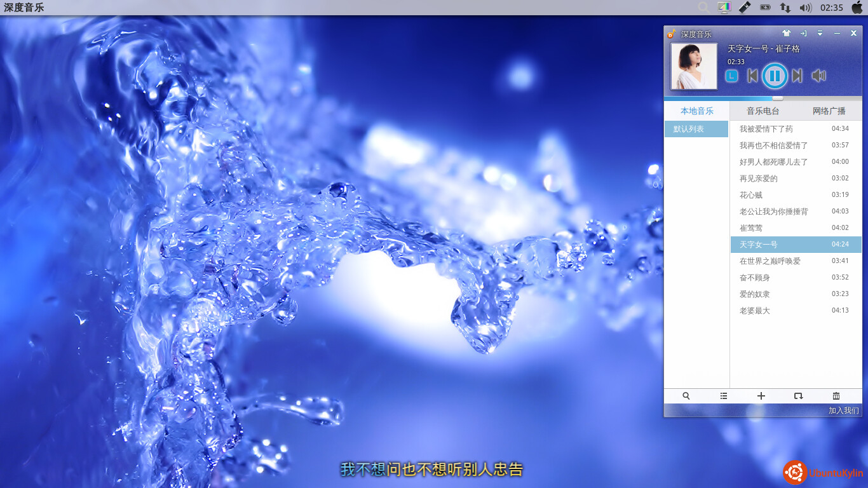This screenshot has height=488, width=868.
Task: Open the playlist list-view icon
Action: coord(724,396)
